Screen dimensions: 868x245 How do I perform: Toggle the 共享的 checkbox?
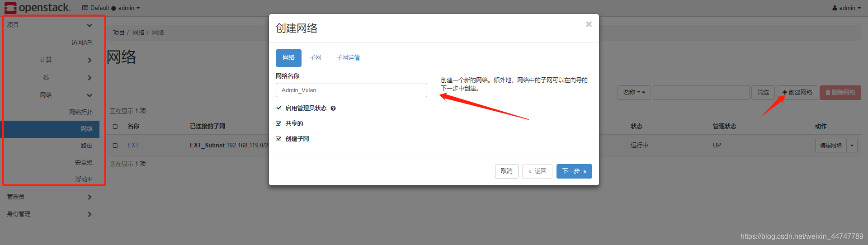click(278, 123)
